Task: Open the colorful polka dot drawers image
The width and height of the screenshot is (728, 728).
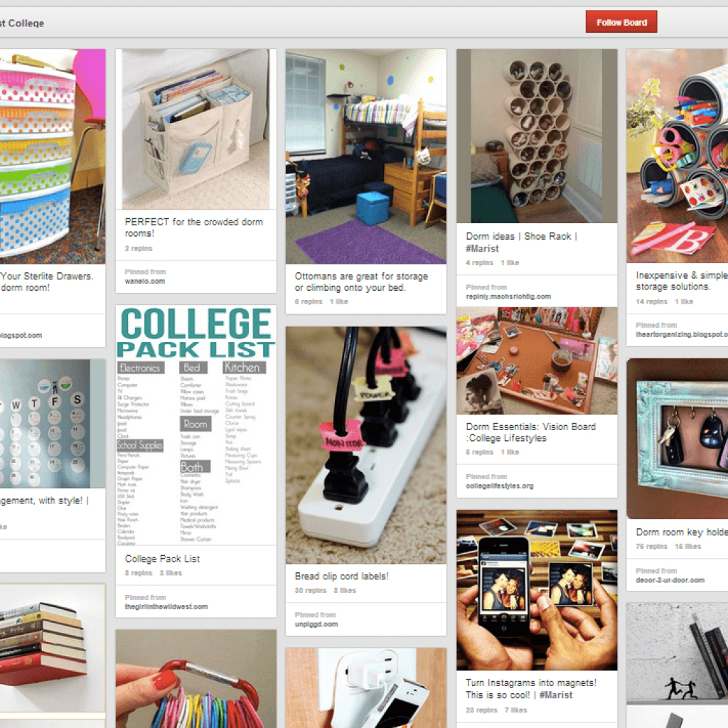Action: 53,156
